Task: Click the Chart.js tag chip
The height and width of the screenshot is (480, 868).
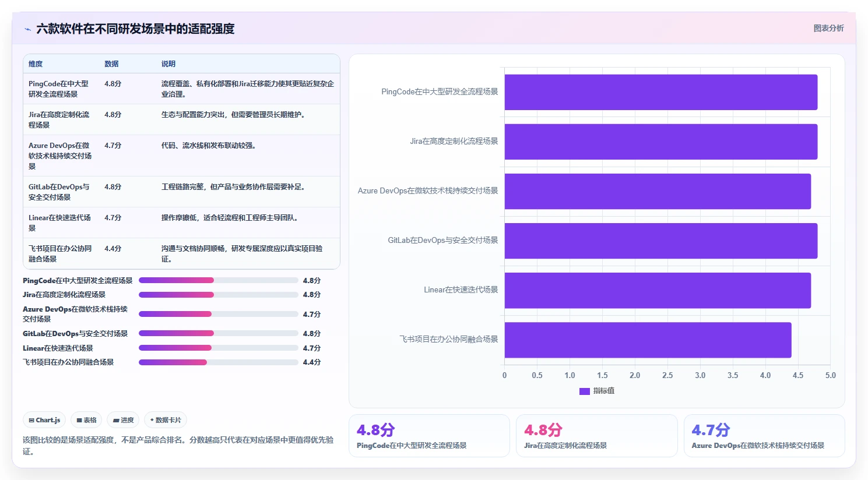Action: (x=44, y=420)
